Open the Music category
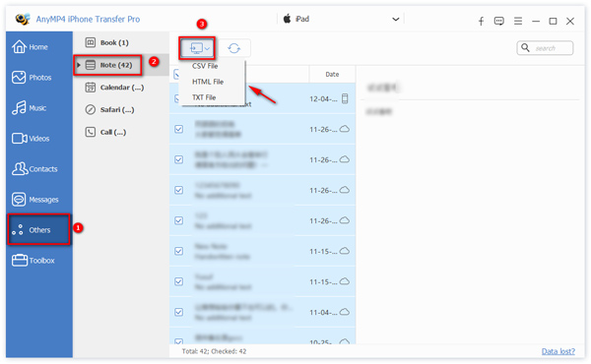This screenshot has height=364, width=591. point(30,108)
